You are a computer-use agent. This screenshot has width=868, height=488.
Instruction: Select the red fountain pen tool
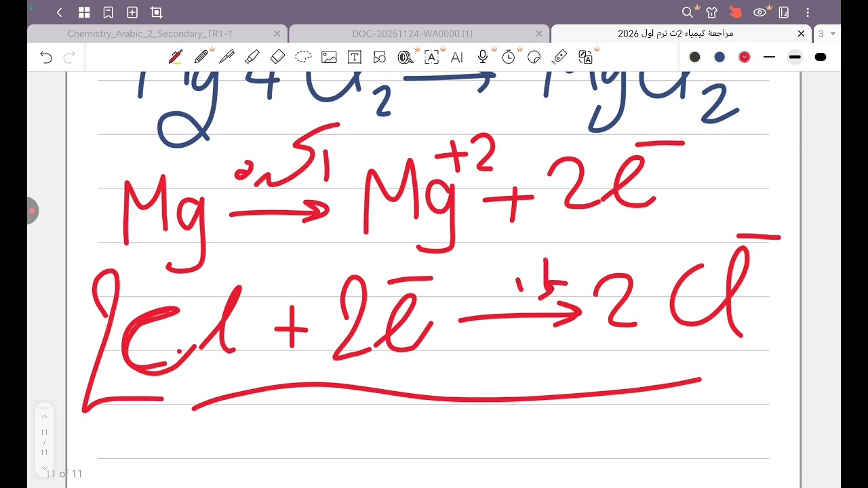pyautogui.click(x=176, y=57)
